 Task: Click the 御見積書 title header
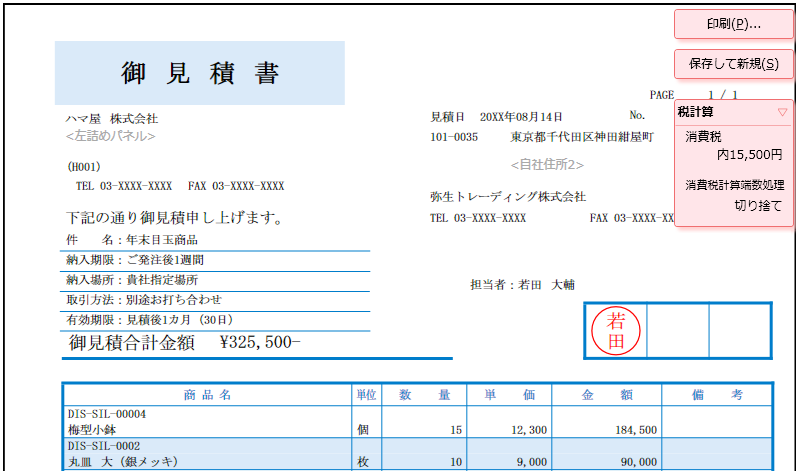pyautogui.click(x=200, y=73)
